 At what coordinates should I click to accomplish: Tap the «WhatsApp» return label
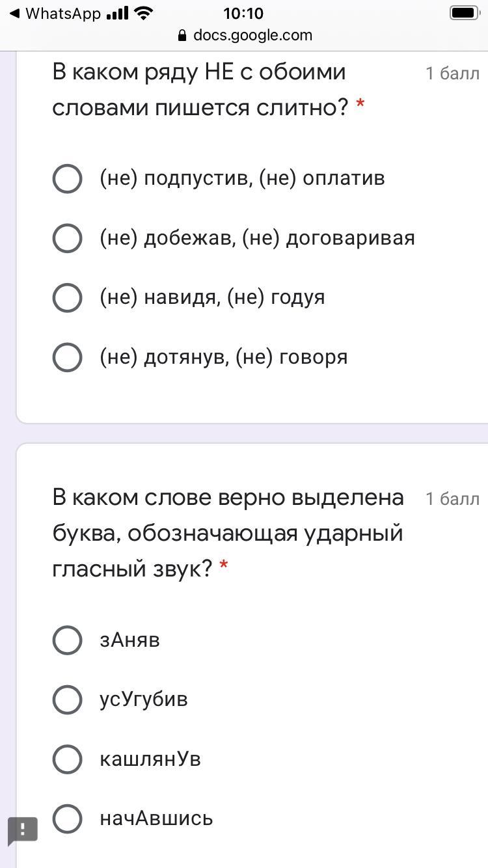[x=63, y=14]
